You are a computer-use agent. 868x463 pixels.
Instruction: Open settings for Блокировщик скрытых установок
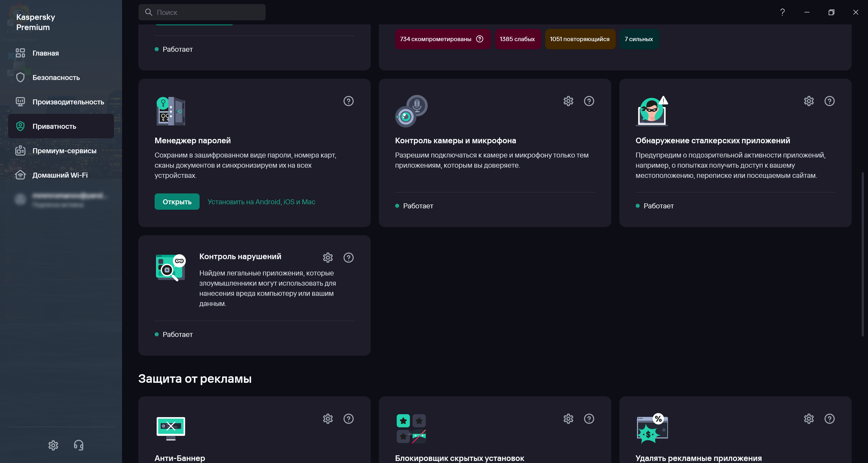coord(568,418)
